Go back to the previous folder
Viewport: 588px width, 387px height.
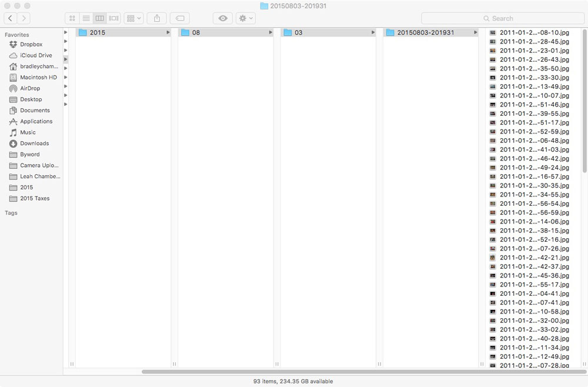click(11, 18)
